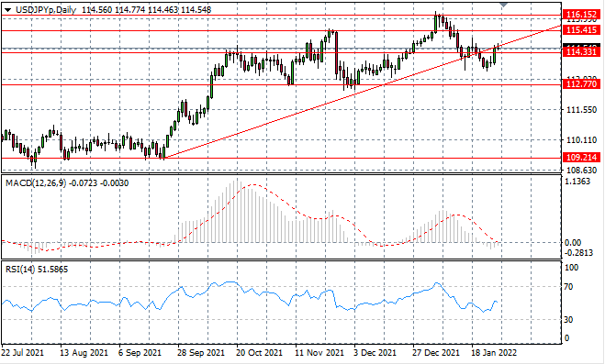The image size is (605, 364).
Task: Click the 13 Aug 2021 date label
Action: pyautogui.click(x=84, y=353)
